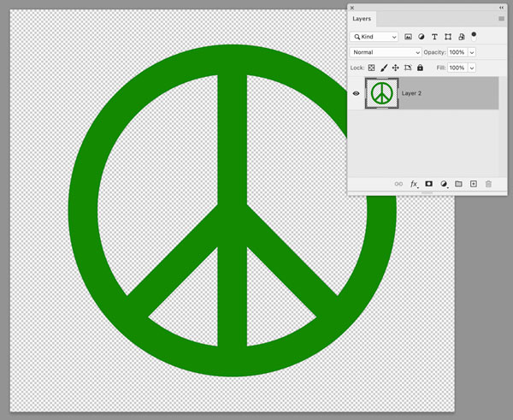The width and height of the screenshot is (513, 420).
Task: Open the Layers panel menu
Action: pyautogui.click(x=501, y=19)
